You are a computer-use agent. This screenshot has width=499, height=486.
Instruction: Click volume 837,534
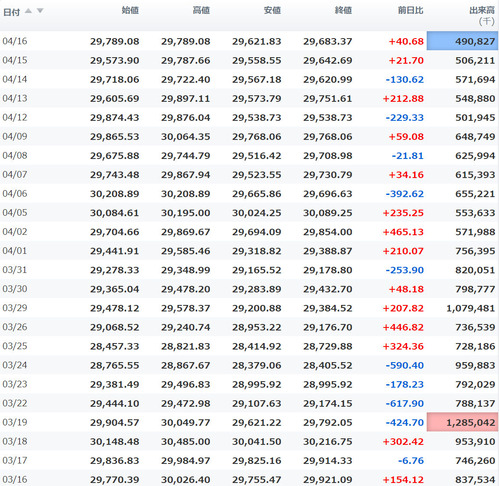coord(475,480)
